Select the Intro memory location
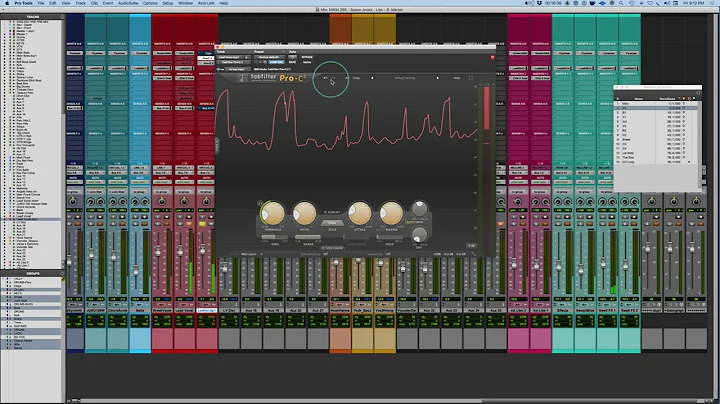The height and width of the screenshot is (404, 720). click(654, 104)
